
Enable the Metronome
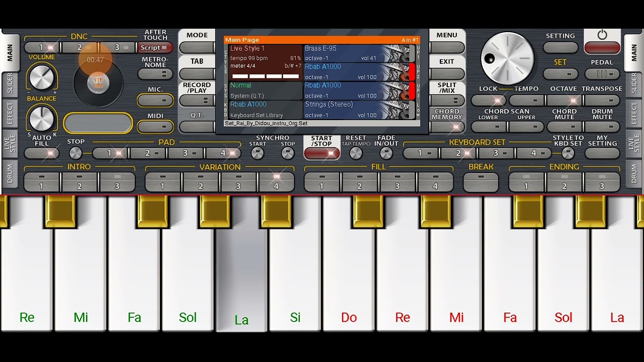click(155, 74)
